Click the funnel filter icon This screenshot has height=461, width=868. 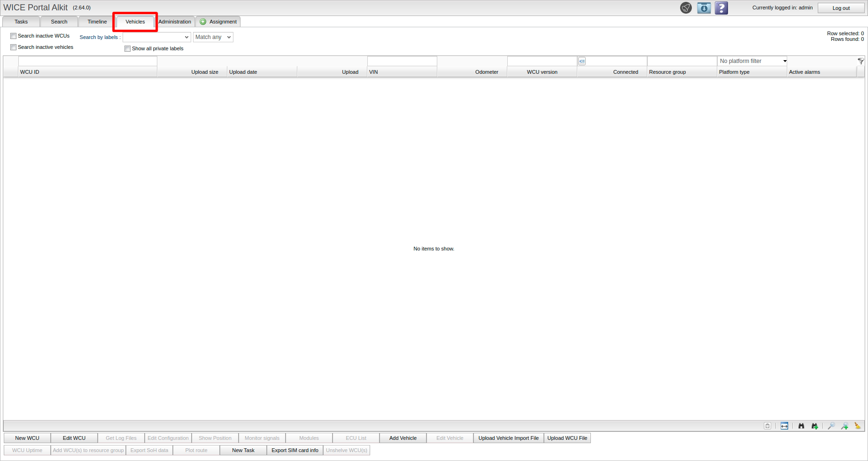860,61
